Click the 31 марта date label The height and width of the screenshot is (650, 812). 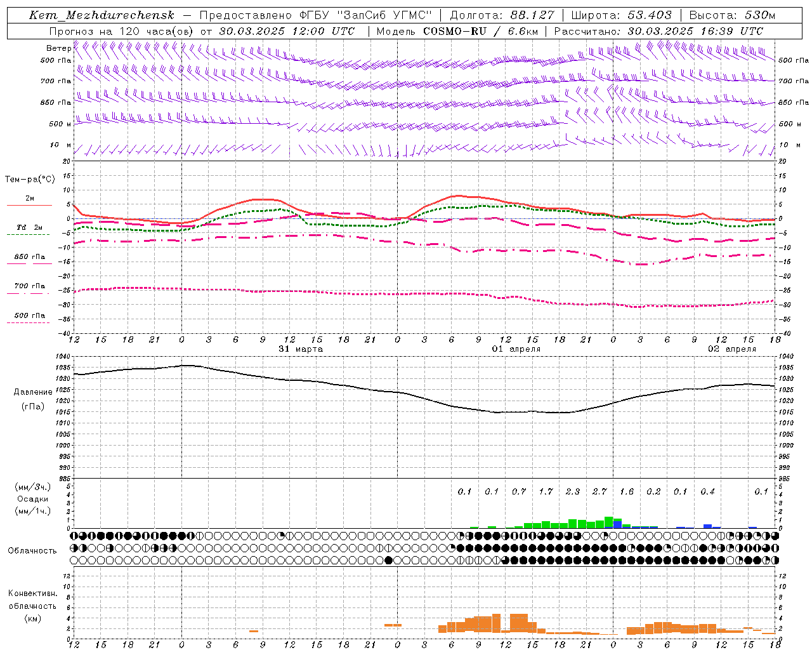click(x=301, y=349)
